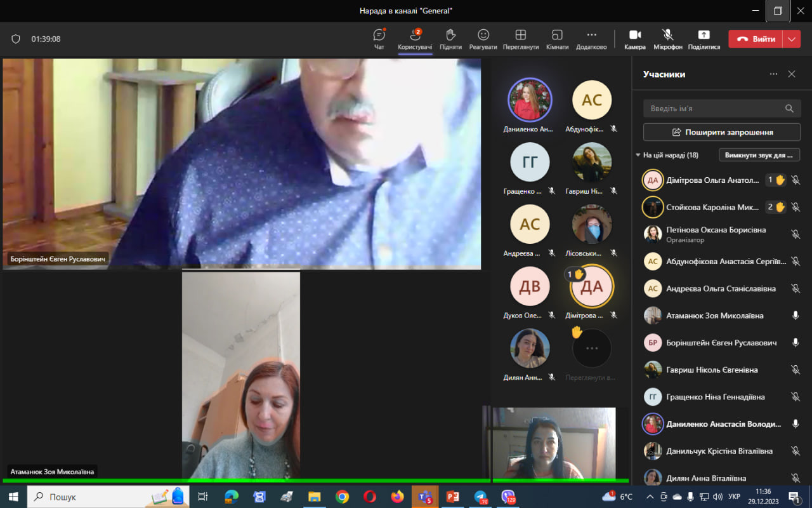Viewport: 812px width, 508px height.
Task: Leave the meeting with Вийти
Action: click(756, 39)
